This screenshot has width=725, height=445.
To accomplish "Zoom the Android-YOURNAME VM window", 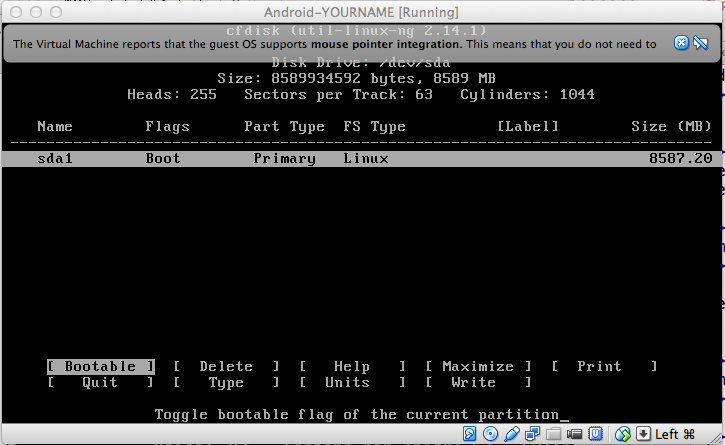I will click(x=56, y=12).
